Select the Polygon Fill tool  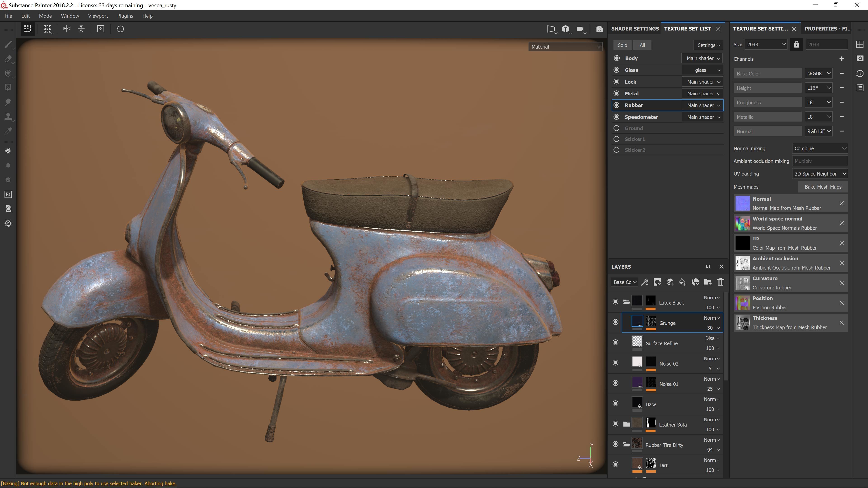tap(8, 88)
